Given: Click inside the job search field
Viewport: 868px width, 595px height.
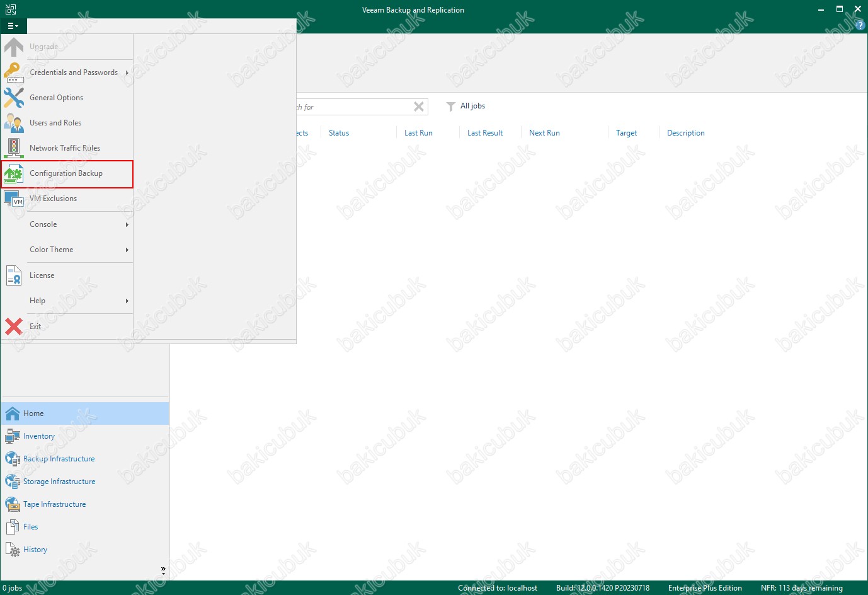Looking at the screenshot, I should point(353,107).
